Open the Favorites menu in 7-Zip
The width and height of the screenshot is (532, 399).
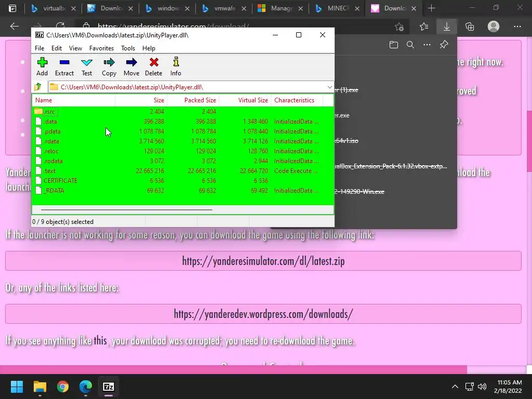coord(101,48)
